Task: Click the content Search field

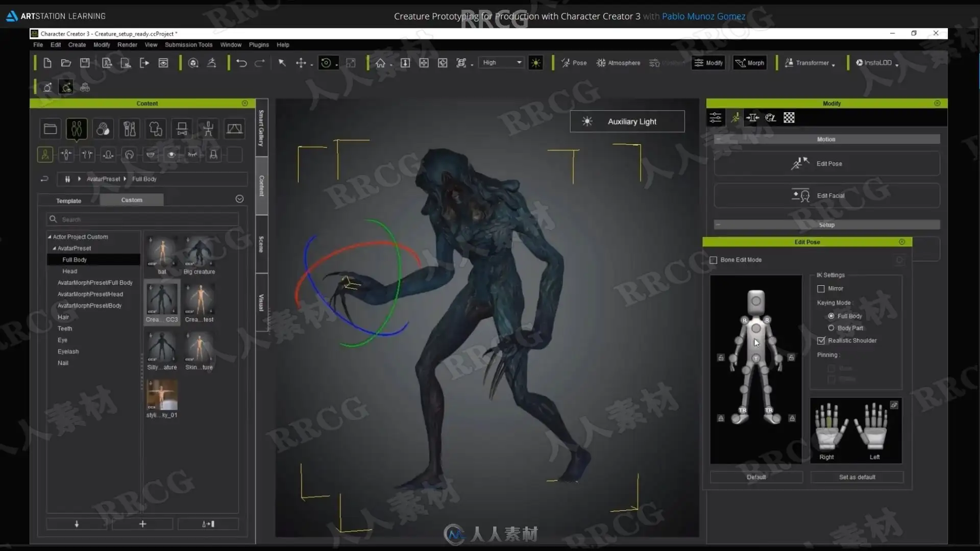Action: 142,219
